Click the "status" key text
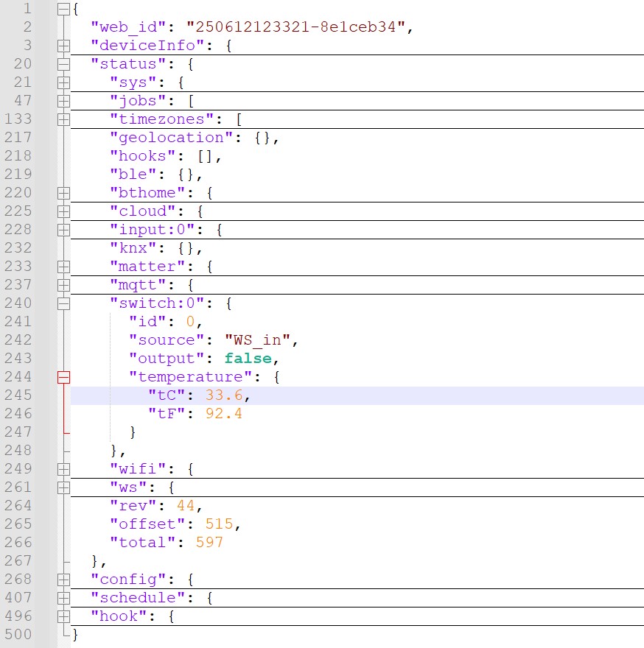 [128, 64]
